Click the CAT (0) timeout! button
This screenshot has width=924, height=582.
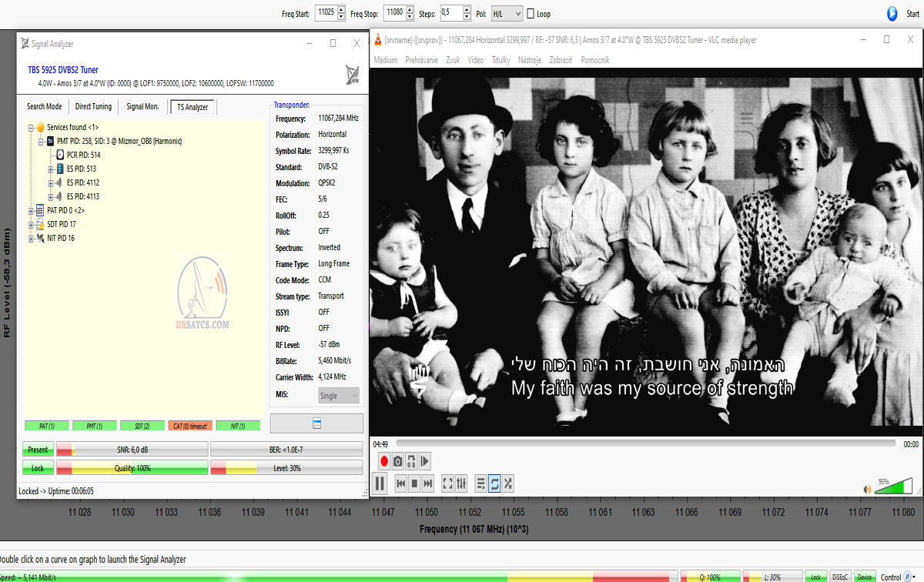(189, 426)
